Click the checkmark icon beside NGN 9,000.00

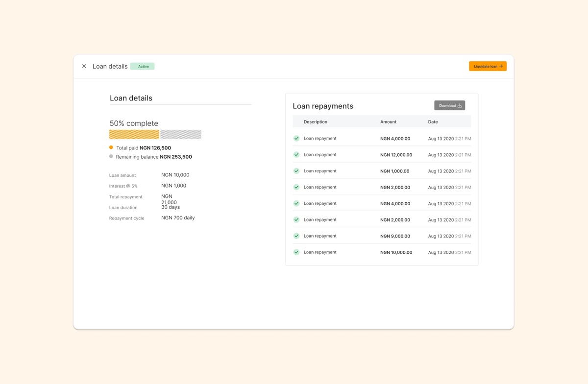click(296, 236)
